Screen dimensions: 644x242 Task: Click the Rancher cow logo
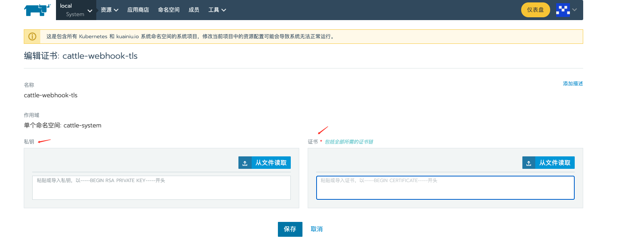(37, 10)
